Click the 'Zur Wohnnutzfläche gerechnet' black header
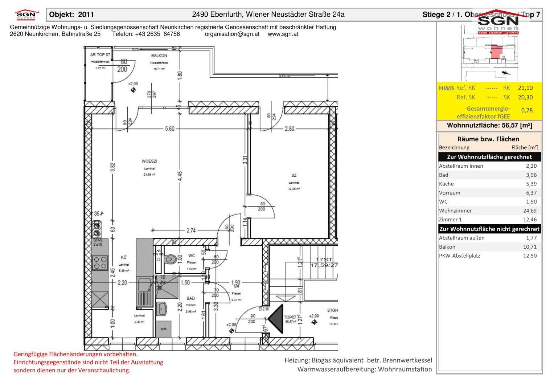Image resolution: width=554 pixels, height=392 pixels. pyautogui.click(x=490, y=157)
